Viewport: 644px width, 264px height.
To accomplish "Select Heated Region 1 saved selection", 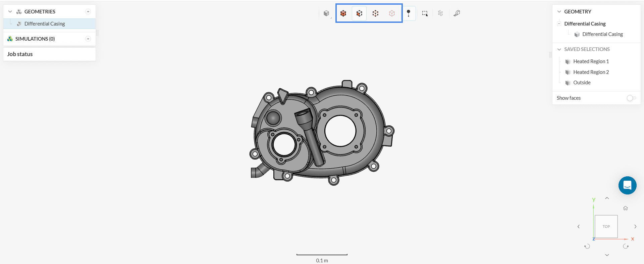I will coord(591,61).
